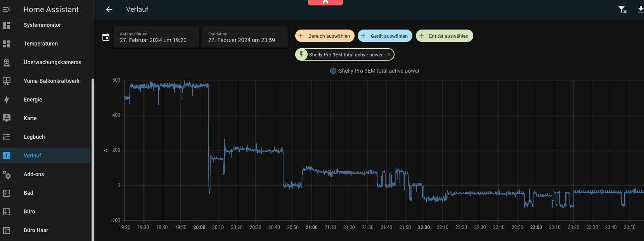This screenshot has width=644, height=241.
Task: Open Systemmonitor in the sidebar
Action: tap(45, 25)
